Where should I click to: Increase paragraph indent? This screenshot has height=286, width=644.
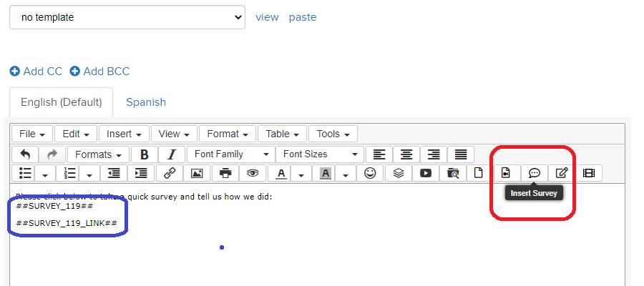pos(141,173)
